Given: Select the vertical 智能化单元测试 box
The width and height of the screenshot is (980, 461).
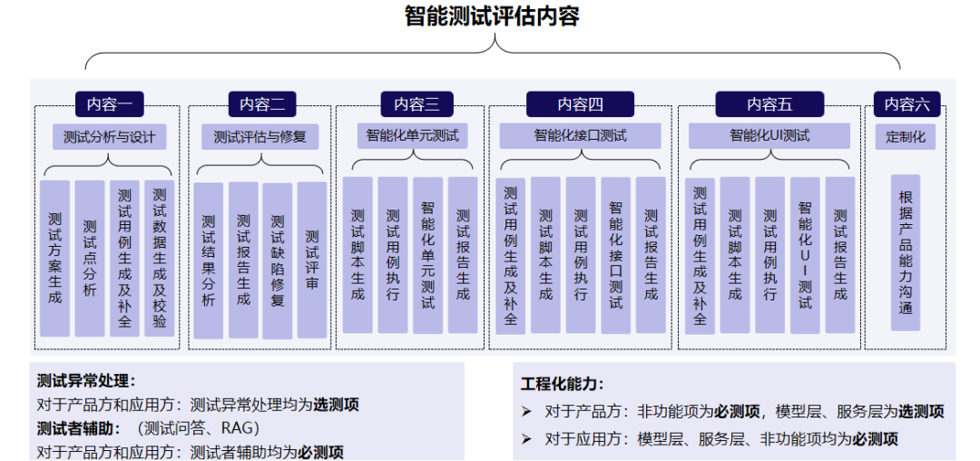Looking at the screenshot, I should pos(427,255).
